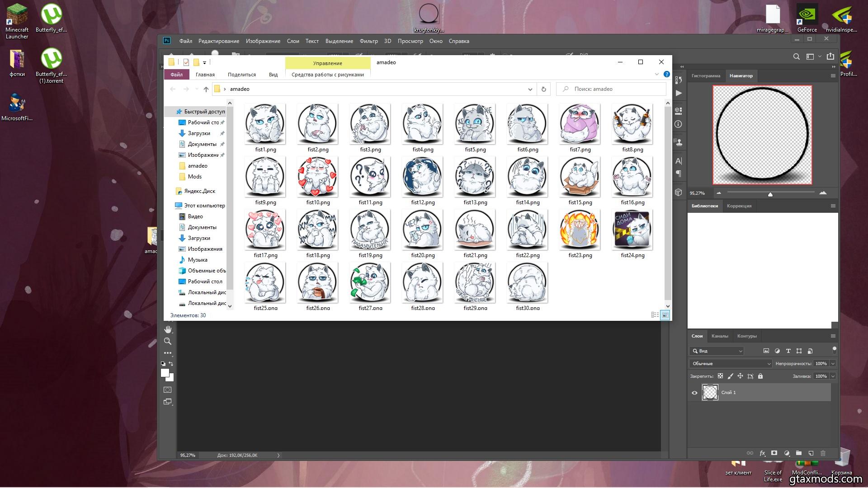The image size is (868, 488).
Task: Select the Zoom tool in toolbar
Action: [x=168, y=342]
